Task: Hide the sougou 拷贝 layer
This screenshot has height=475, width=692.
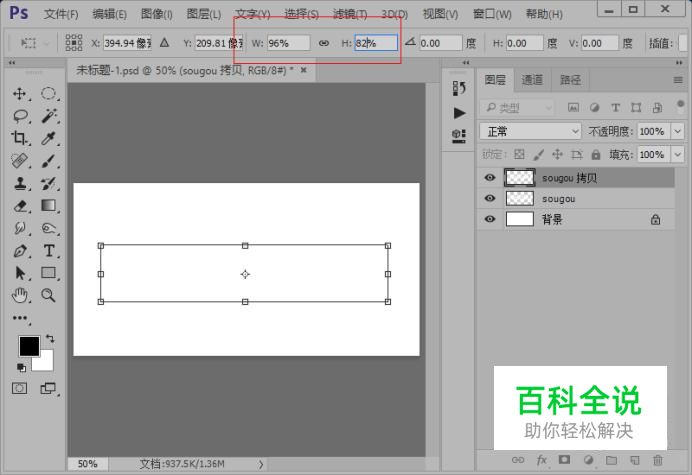Action: click(x=490, y=178)
